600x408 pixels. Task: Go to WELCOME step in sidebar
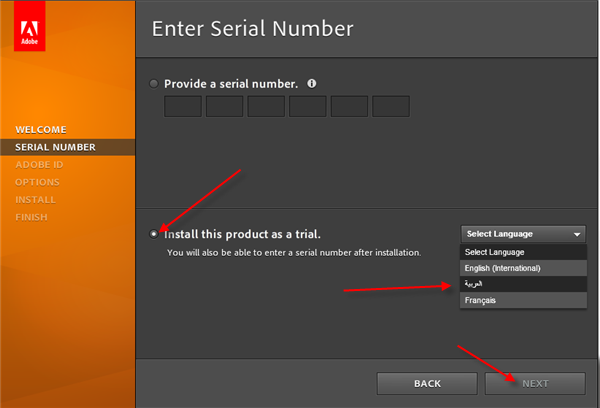(x=41, y=130)
